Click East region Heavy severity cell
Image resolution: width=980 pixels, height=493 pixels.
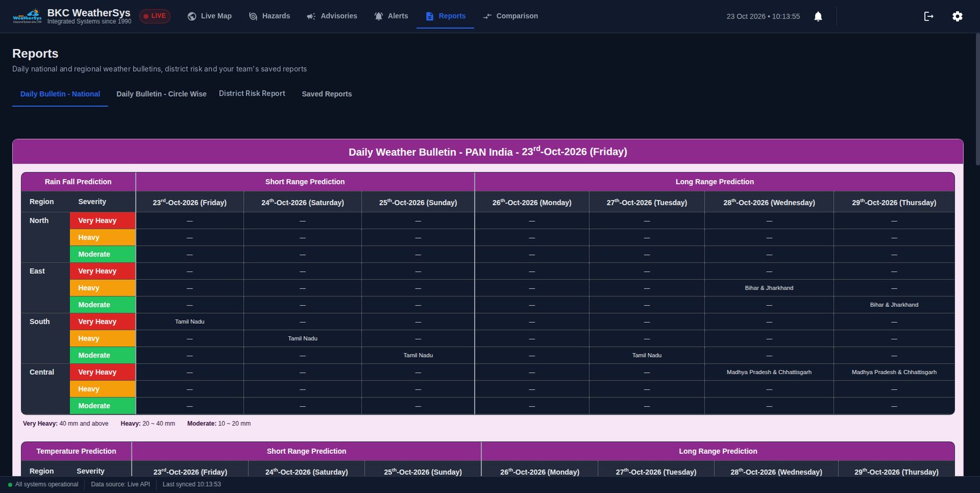point(102,288)
